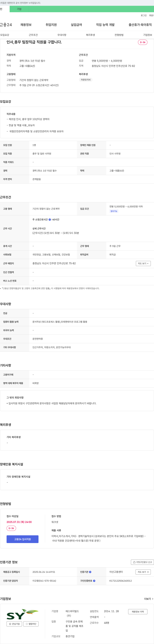Jump to 복리후생 section tab

tap(90, 35)
